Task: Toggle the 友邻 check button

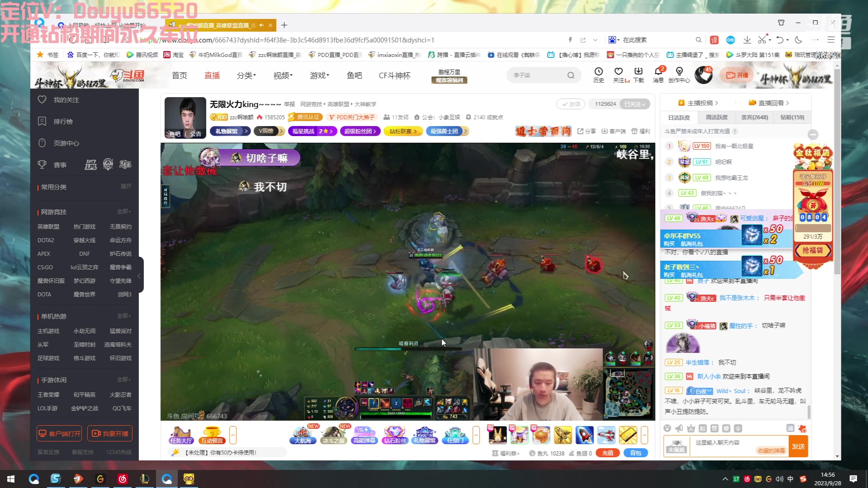Action: pos(571,104)
